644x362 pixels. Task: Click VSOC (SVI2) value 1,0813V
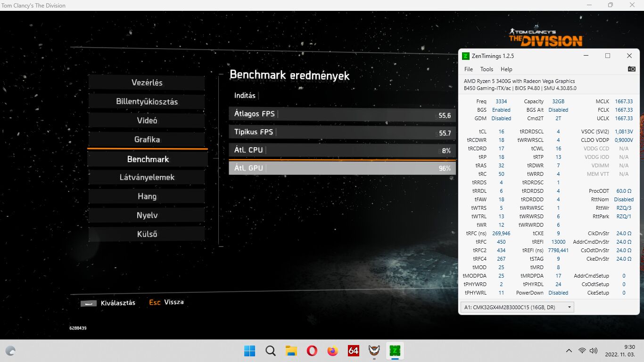pyautogui.click(x=624, y=132)
